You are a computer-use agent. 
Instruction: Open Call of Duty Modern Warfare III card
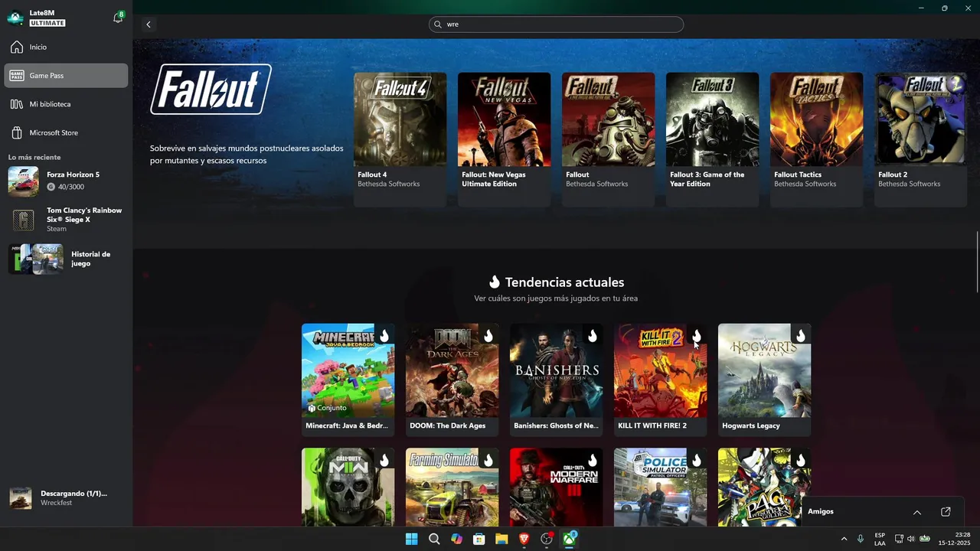click(556, 487)
